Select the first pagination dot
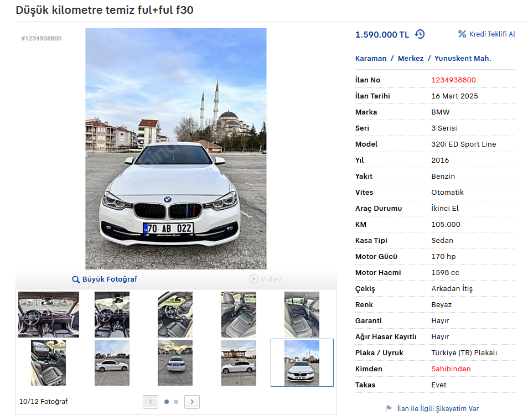This screenshot has height=420, width=528. 167,402
